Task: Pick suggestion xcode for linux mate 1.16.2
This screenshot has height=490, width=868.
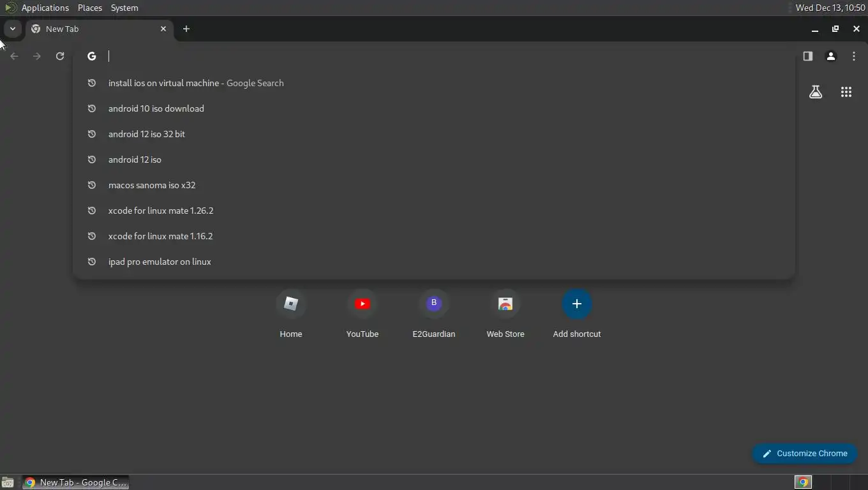Action: click(434, 236)
